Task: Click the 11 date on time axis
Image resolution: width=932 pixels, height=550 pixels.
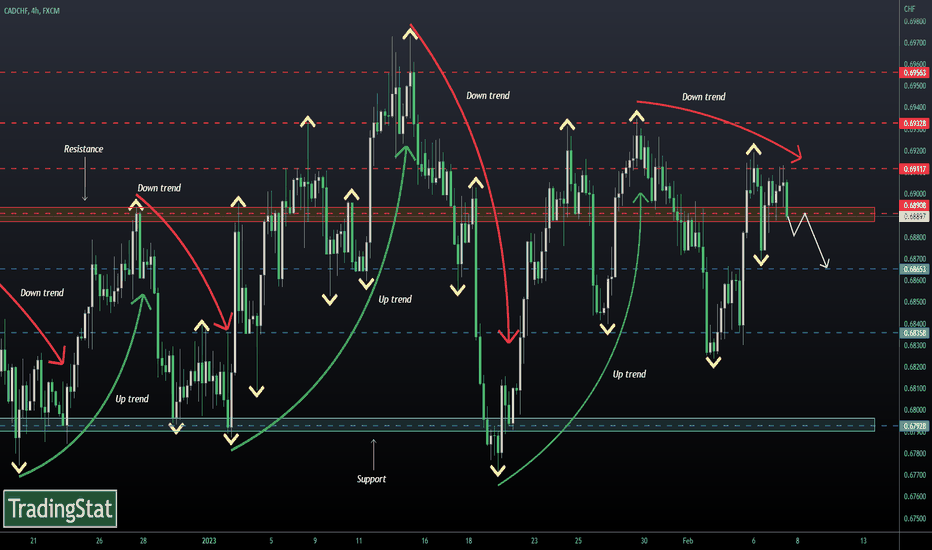Action: click(359, 541)
